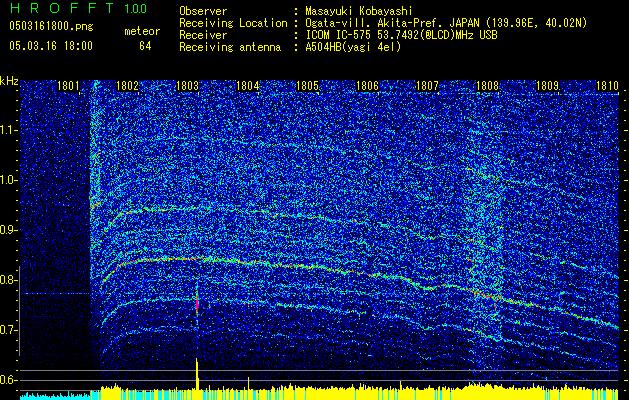Click the meteor count value 64
Screen dimensions: 629x400
click(x=145, y=46)
